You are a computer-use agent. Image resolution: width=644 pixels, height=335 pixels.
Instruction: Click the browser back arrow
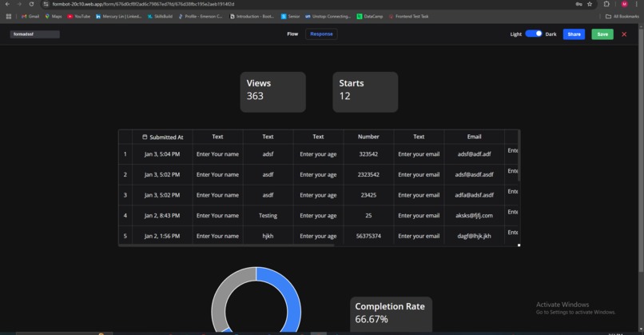tap(7, 4)
